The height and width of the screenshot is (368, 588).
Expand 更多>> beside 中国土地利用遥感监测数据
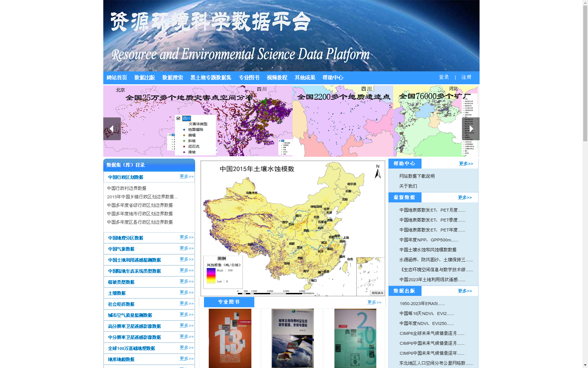[x=187, y=259]
